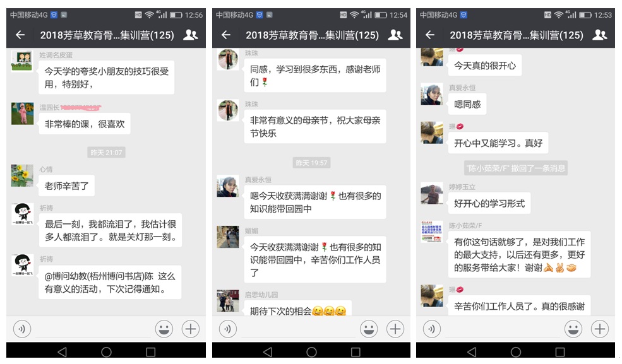
Task: Tap the message input field in the 12:54 chat
Action: tap(299, 329)
